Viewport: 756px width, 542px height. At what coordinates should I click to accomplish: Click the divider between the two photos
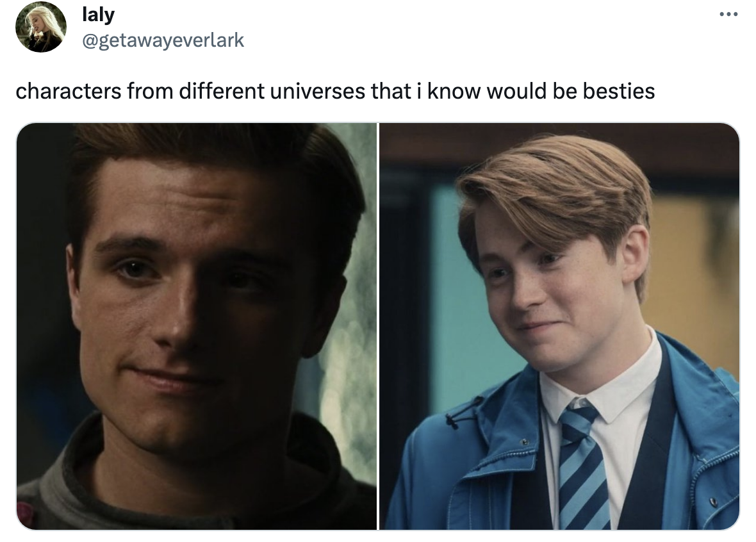pos(378,327)
